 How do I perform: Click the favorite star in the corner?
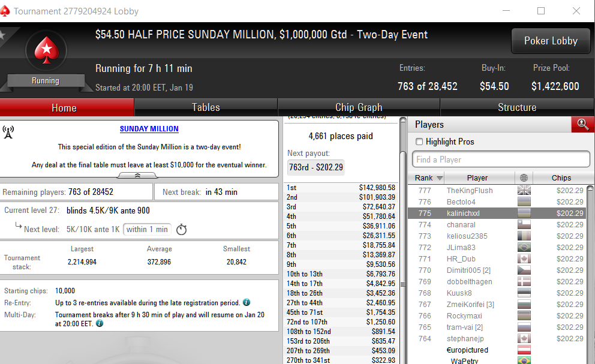click(2, 35)
